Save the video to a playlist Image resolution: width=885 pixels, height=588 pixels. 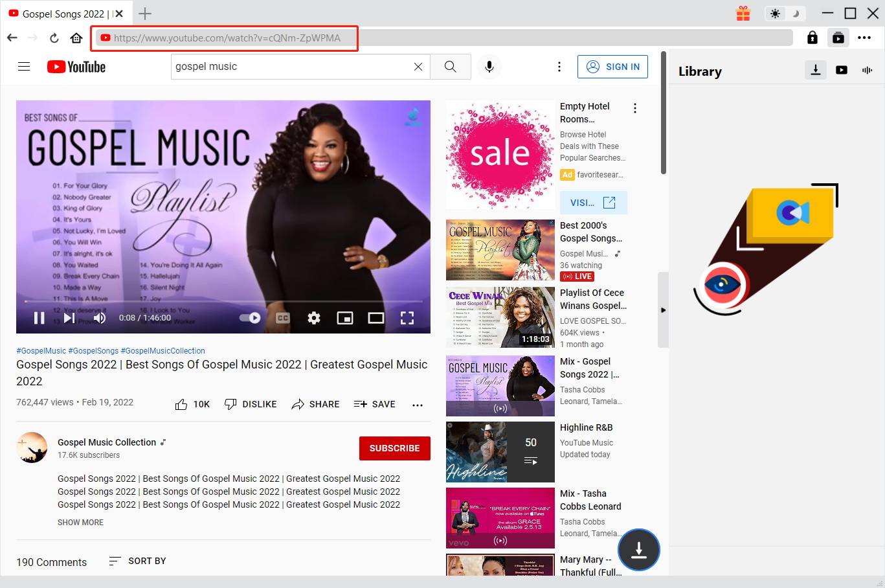point(374,404)
